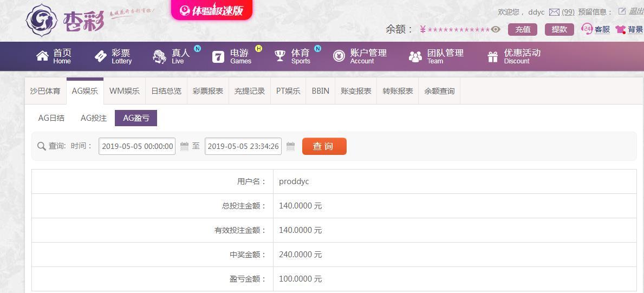Select the AG娱乐 tab
The height and width of the screenshot is (293, 644).
coord(85,91)
